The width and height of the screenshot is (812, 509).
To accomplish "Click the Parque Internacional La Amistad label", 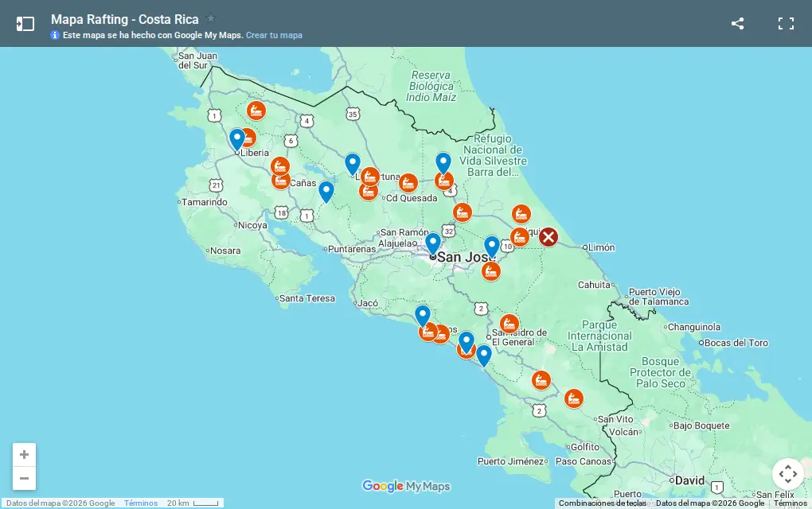I will coord(599,336).
